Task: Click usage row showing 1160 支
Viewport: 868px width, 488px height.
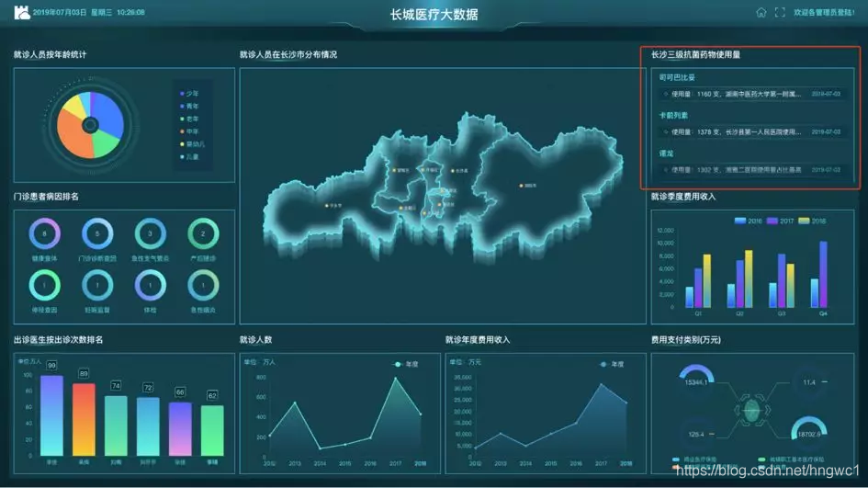Action: [752, 94]
